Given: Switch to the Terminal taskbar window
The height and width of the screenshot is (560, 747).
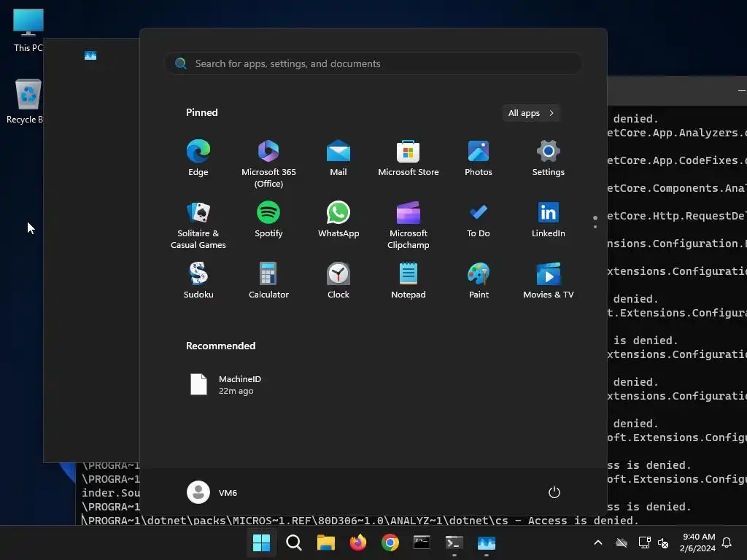Looking at the screenshot, I should [454, 542].
